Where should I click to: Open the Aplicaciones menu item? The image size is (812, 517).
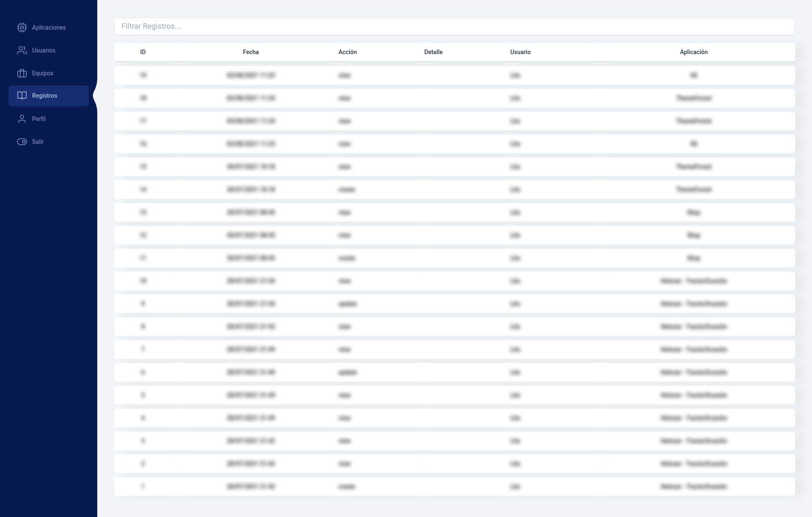pos(49,27)
